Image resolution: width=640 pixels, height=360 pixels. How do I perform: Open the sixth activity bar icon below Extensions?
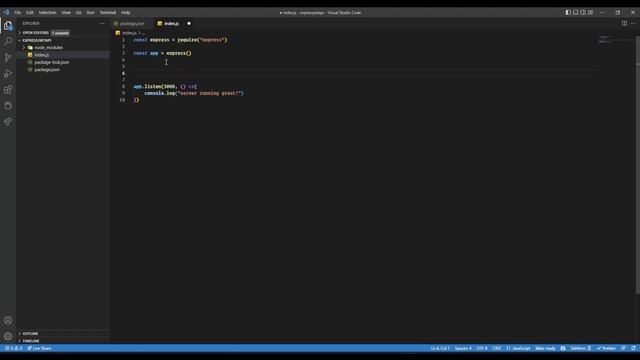8,106
